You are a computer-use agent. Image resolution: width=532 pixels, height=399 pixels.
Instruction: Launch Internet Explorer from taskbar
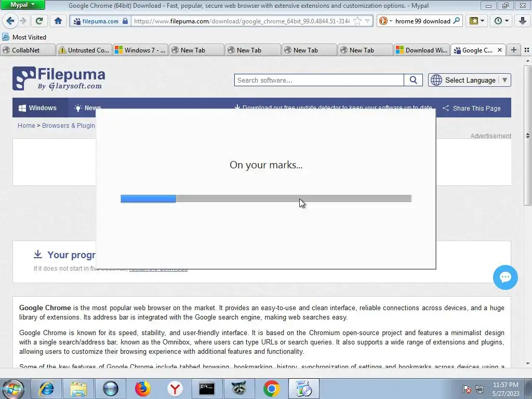point(46,389)
